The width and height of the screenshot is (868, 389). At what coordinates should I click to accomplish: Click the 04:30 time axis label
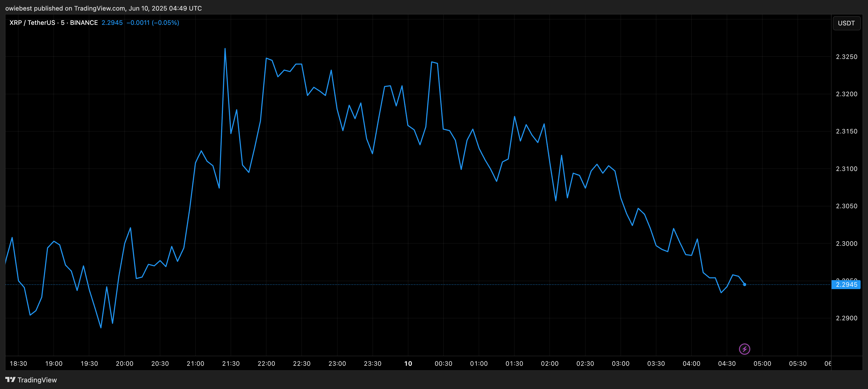727,363
